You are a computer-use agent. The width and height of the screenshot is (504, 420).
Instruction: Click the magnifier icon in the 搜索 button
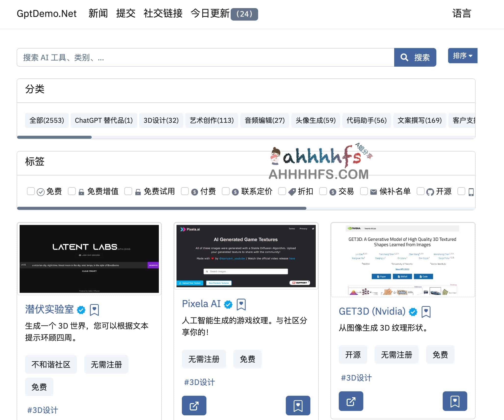point(404,57)
